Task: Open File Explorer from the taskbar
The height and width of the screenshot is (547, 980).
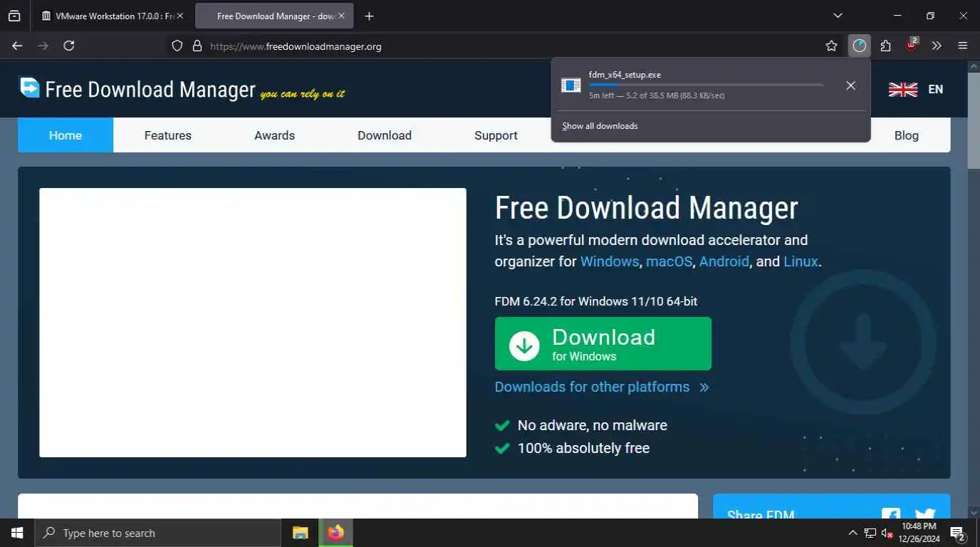Action: 301,533
